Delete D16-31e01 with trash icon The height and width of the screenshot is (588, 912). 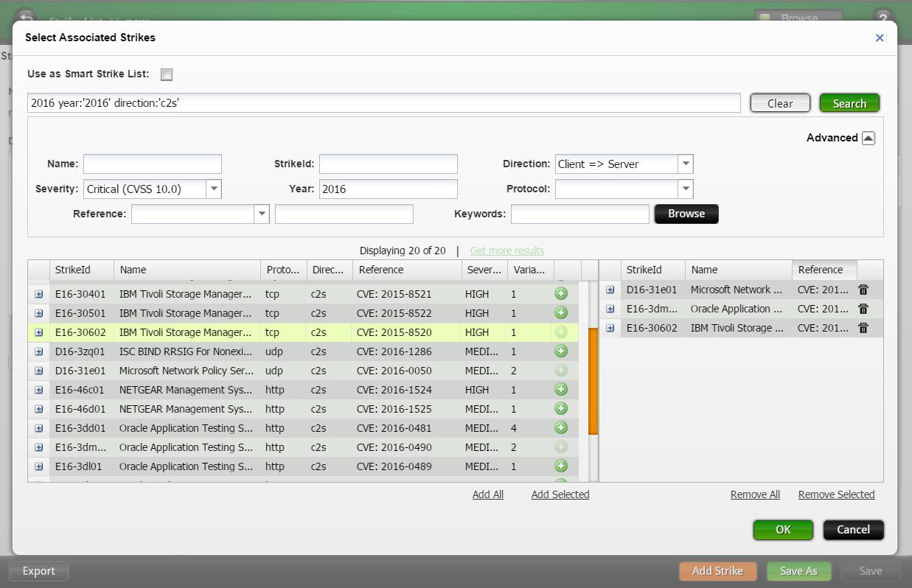tap(863, 290)
